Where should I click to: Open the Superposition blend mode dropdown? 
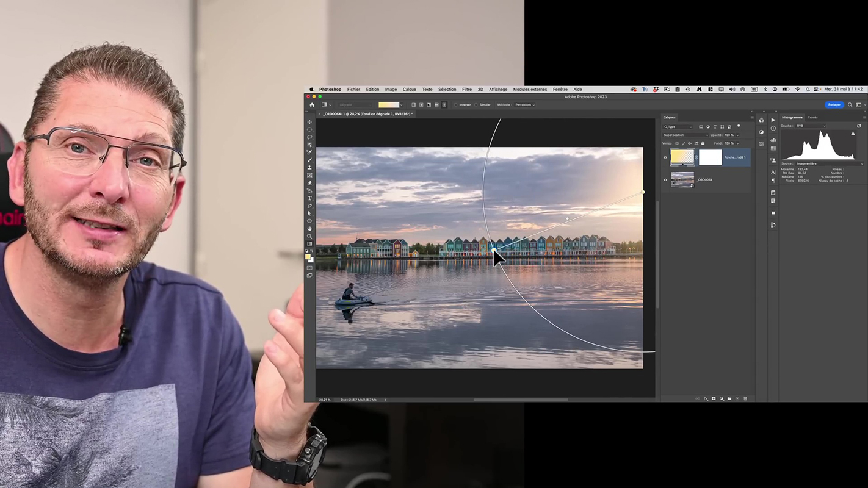click(x=685, y=135)
